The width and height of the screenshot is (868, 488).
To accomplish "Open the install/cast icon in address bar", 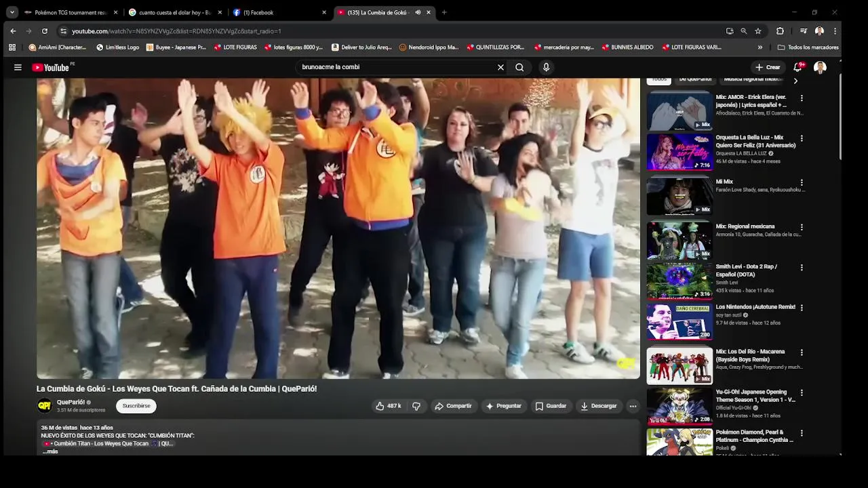I will pyautogui.click(x=730, y=31).
